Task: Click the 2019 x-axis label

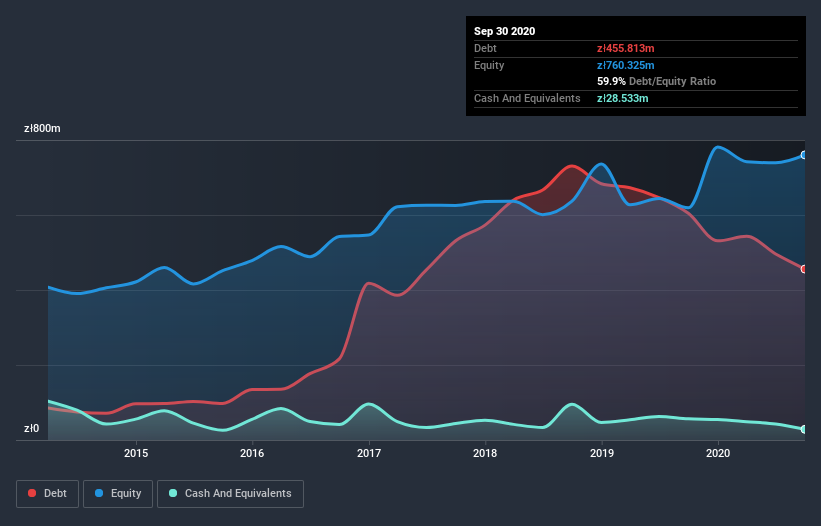Action: (x=602, y=453)
